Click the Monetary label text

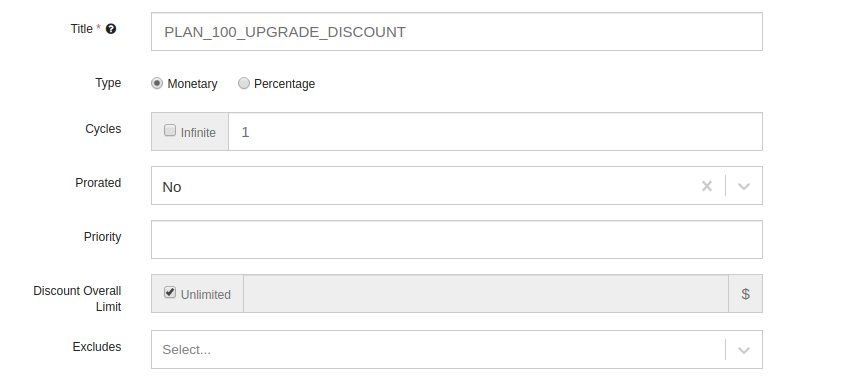click(192, 84)
